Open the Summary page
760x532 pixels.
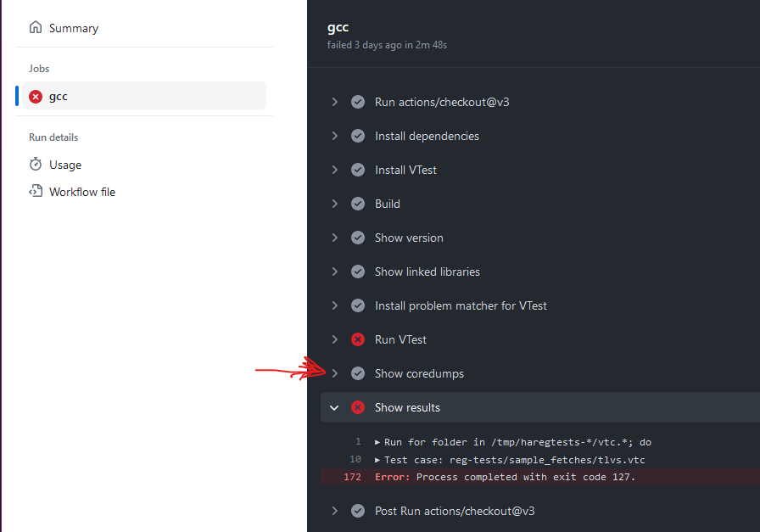(x=72, y=27)
